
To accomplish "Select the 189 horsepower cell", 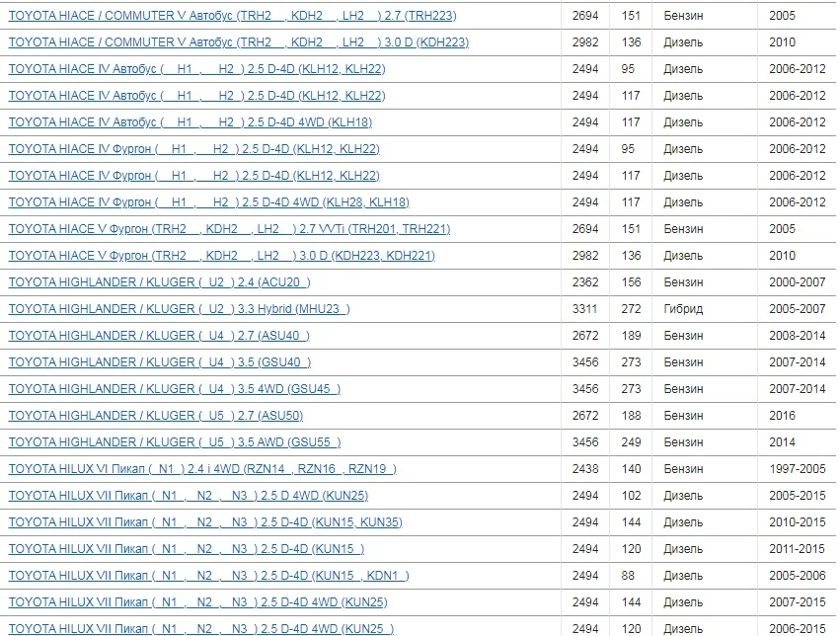I will tap(631, 336).
